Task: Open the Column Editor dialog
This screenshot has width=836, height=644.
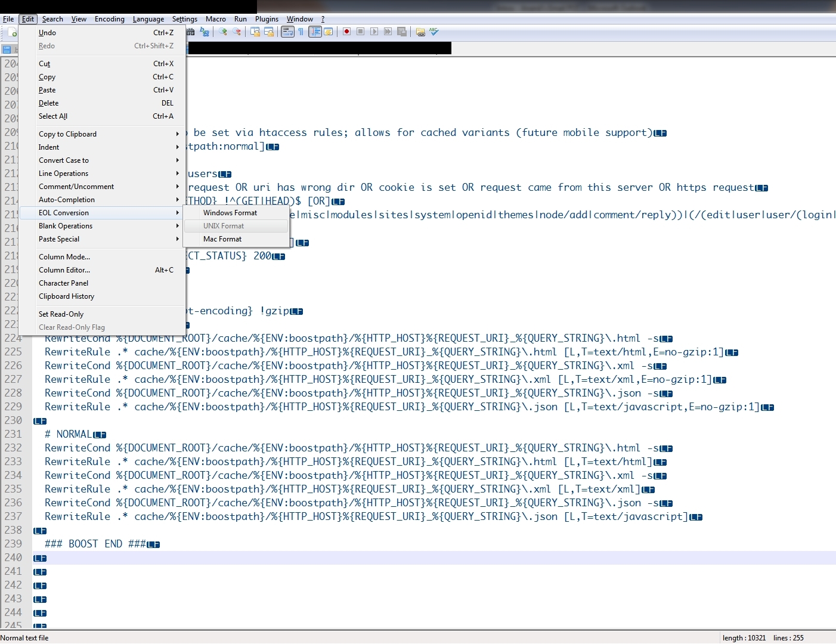Action: (x=64, y=270)
